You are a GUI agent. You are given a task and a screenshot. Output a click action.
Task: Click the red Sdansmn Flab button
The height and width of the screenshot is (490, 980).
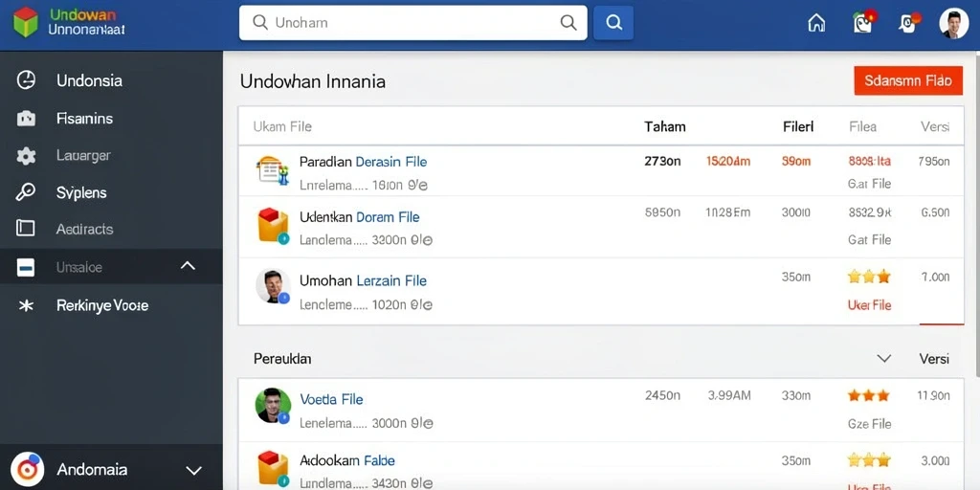coord(908,81)
